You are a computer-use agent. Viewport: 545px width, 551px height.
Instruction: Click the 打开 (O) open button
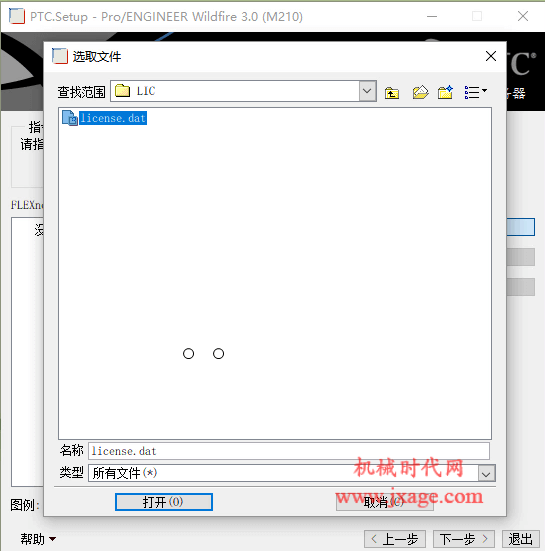[x=164, y=502]
